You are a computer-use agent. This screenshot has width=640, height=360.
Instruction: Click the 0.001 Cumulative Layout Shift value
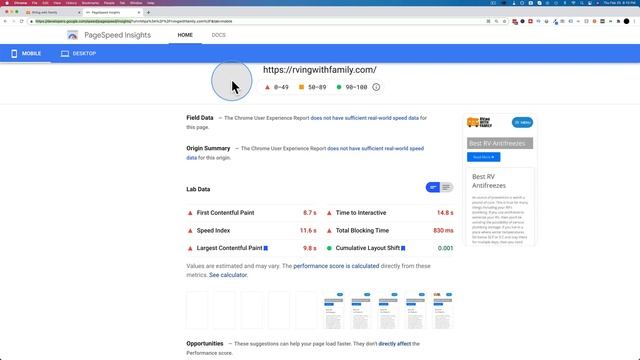[x=445, y=248]
